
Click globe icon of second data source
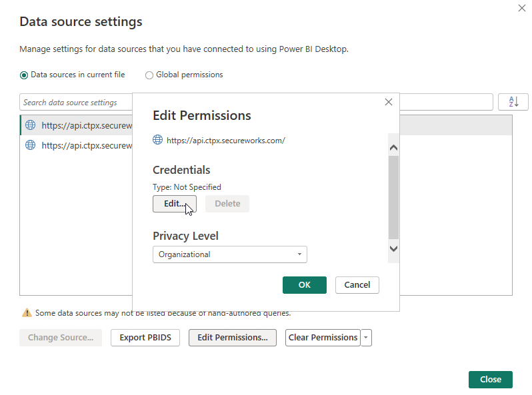(x=31, y=145)
